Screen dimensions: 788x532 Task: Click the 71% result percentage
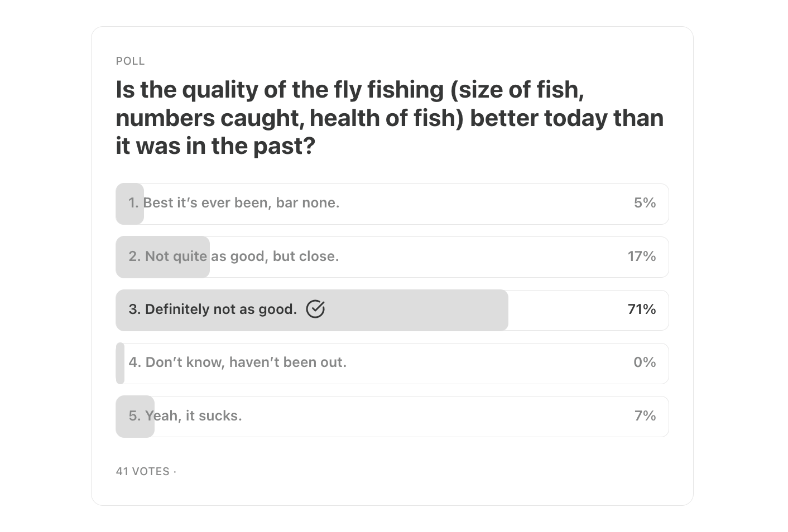[641, 309]
